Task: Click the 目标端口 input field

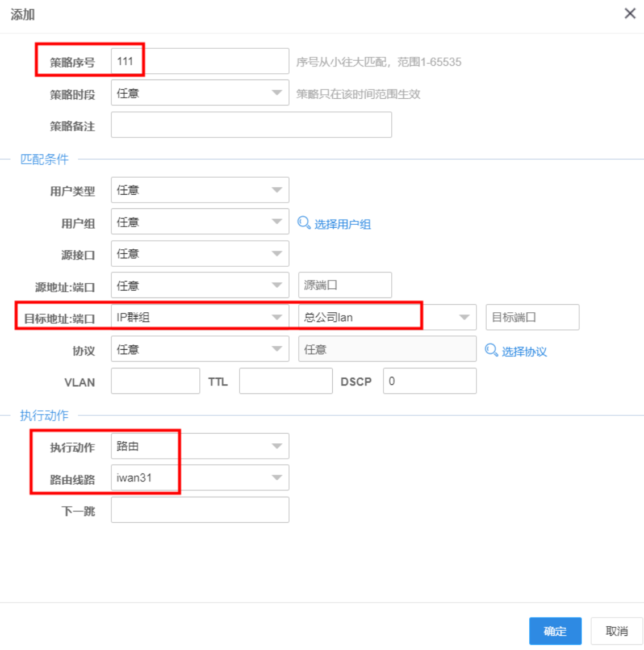Action: pos(533,317)
